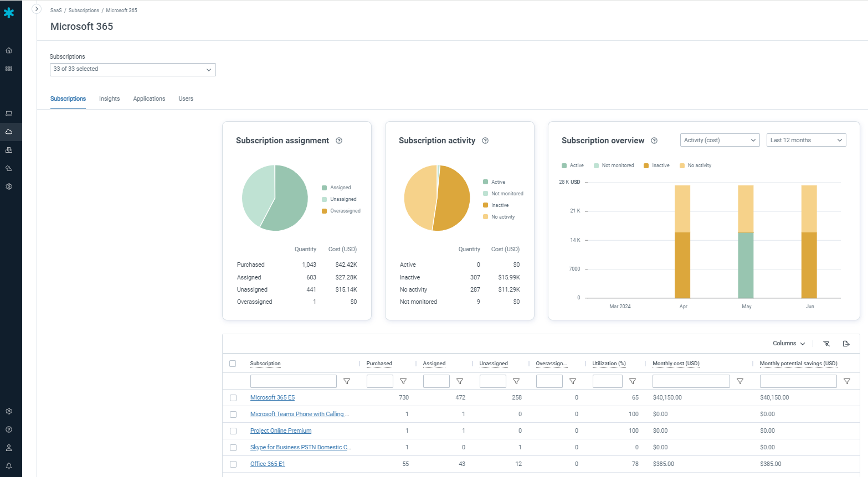Toggle the select-all checkbox in table header
This screenshot has height=477, width=868.
tap(233, 364)
